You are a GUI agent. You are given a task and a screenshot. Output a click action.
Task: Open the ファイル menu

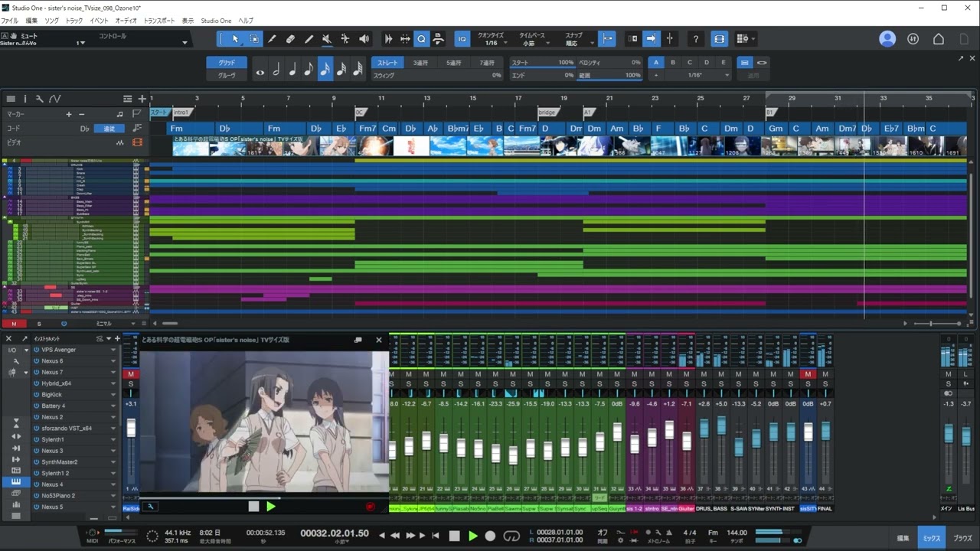[x=9, y=21]
